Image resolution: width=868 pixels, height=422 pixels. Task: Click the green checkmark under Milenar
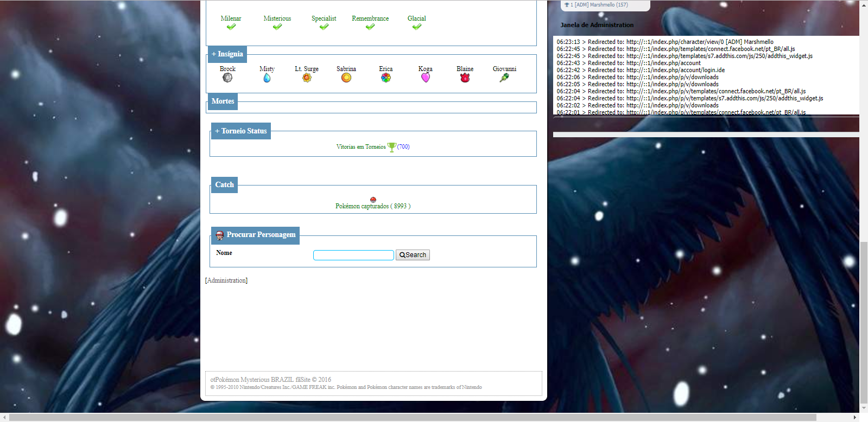(x=231, y=27)
